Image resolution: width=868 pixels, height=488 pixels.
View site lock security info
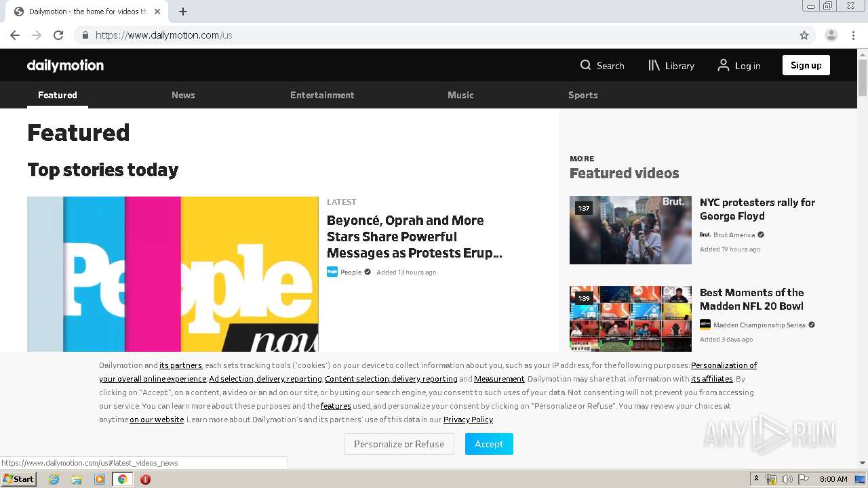click(85, 35)
